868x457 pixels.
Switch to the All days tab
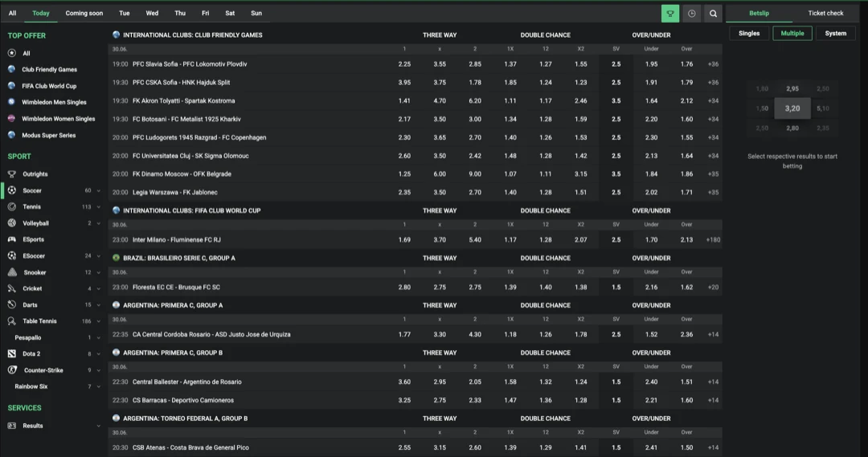tap(12, 14)
